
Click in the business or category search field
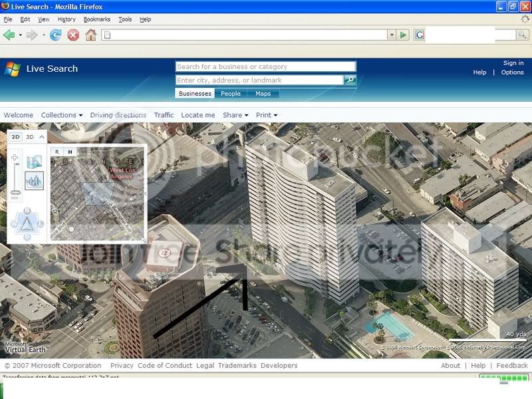(x=265, y=66)
